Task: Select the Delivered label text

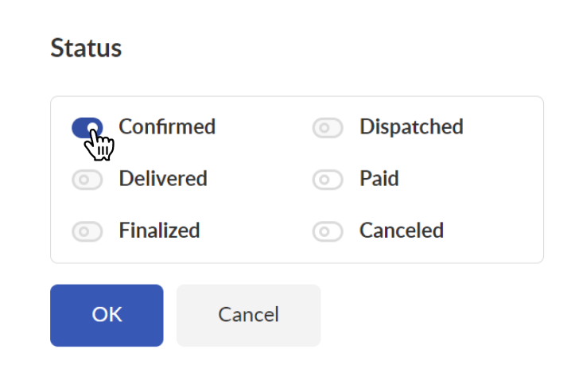Action: point(163,179)
